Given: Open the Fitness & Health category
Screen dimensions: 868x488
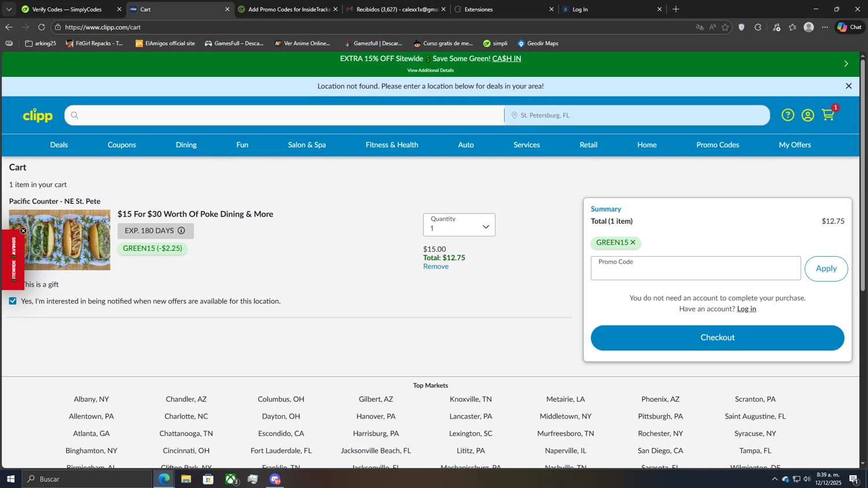Looking at the screenshot, I should (392, 145).
